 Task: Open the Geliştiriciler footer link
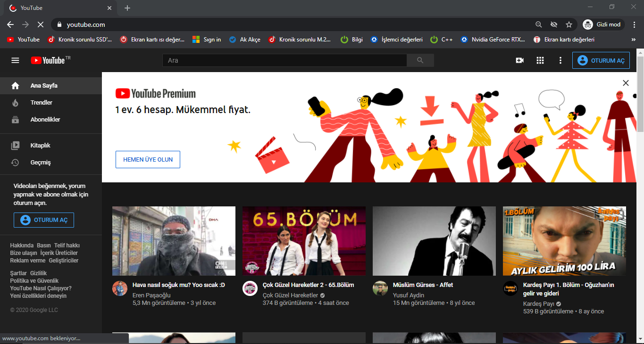pos(64,261)
